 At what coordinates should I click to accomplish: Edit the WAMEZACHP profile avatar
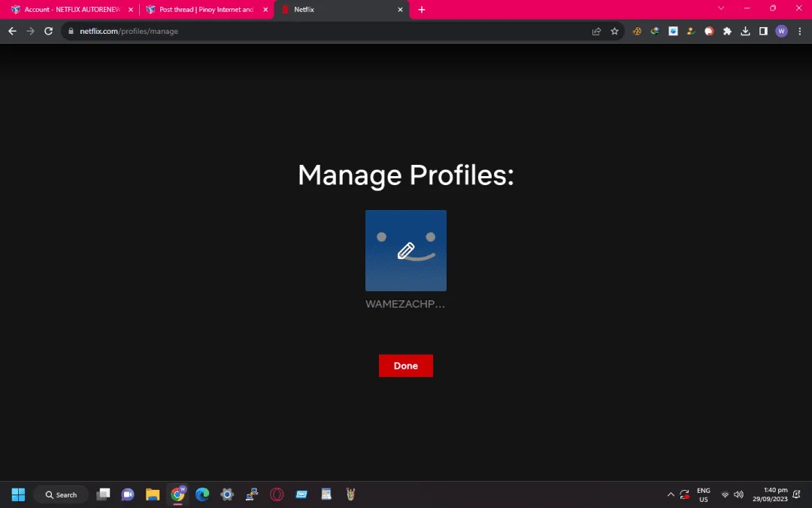click(405, 251)
